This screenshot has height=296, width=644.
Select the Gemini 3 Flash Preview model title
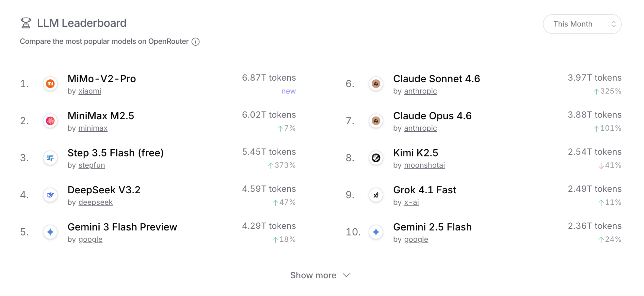pyautogui.click(x=122, y=227)
